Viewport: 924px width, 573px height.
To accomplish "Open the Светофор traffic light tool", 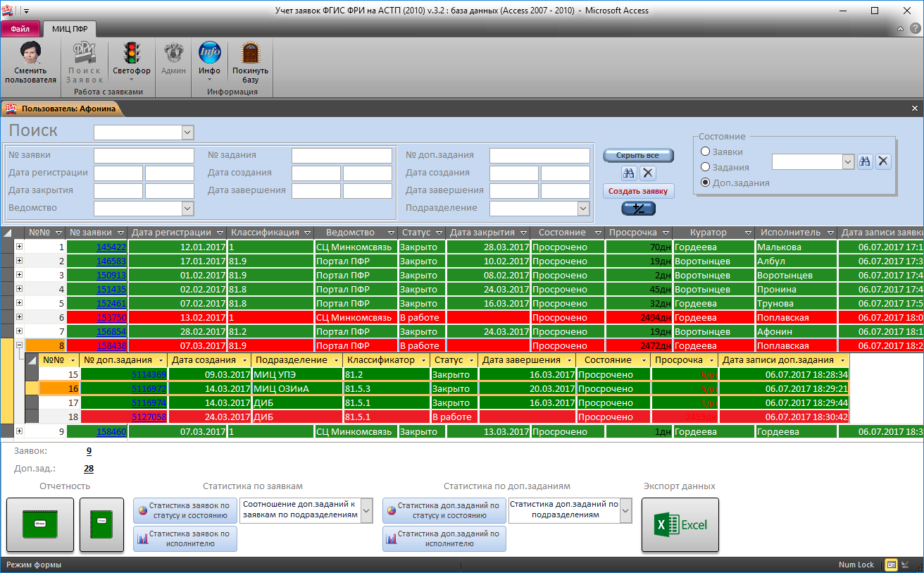I will pyautogui.click(x=131, y=62).
